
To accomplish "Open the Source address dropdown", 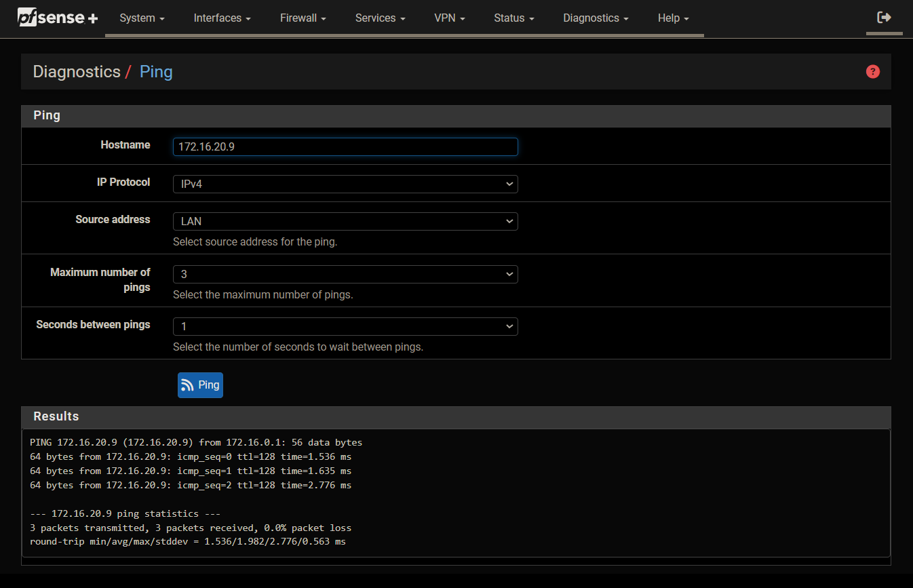I will click(345, 221).
